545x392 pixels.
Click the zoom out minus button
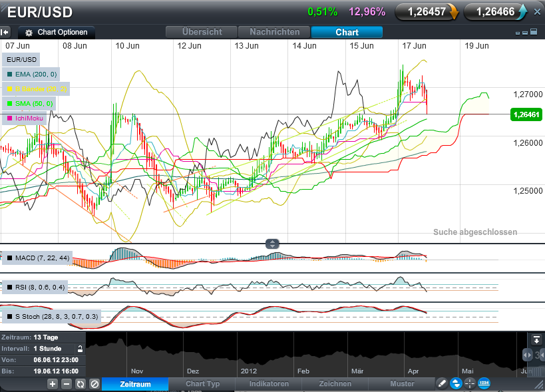point(67,384)
